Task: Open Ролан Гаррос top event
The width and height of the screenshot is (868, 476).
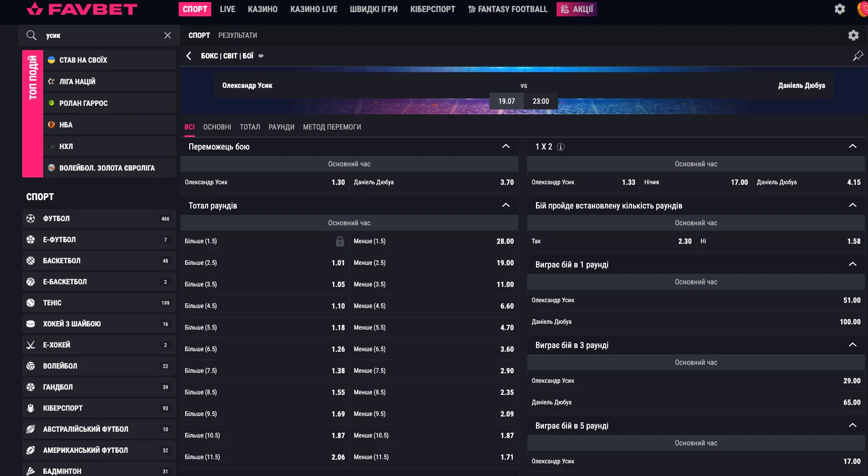Action: coord(110,103)
